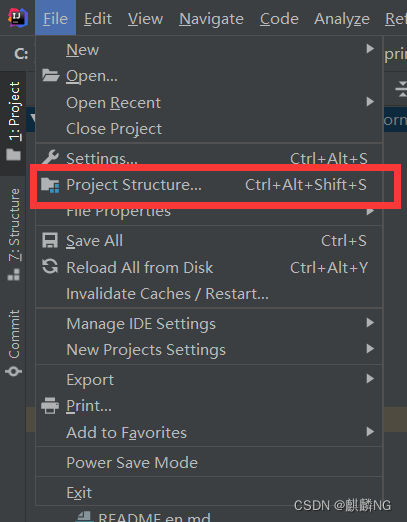407x522 pixels.
Task: Switch to the 1: Project side tab
Action: [14, 122]
